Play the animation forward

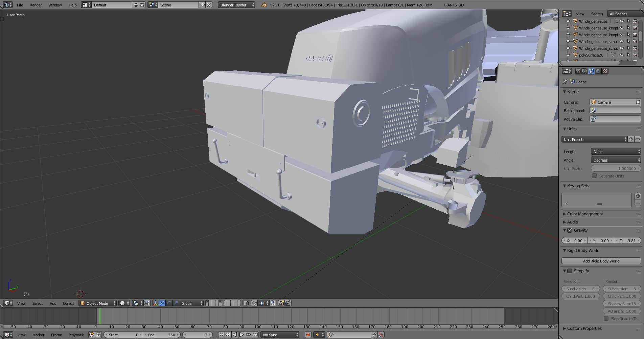point(241,335)
